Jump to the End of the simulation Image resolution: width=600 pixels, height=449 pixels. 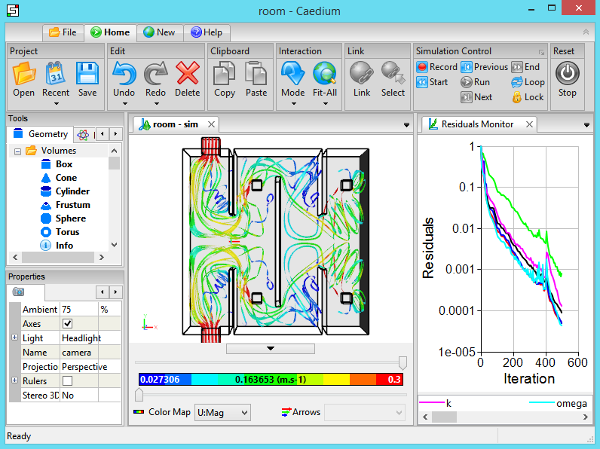[x=525, y=67]
